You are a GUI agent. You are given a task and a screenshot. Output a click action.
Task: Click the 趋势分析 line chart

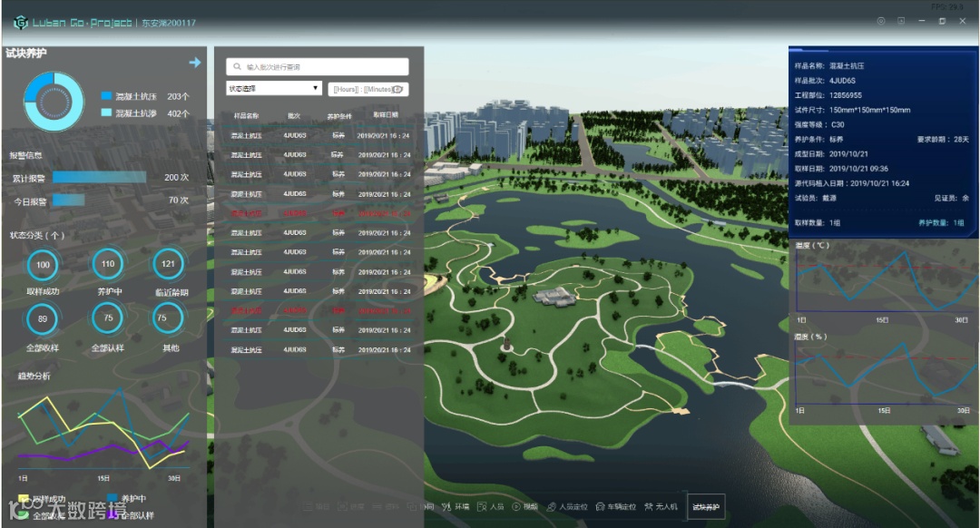click(x=103, y=427)
